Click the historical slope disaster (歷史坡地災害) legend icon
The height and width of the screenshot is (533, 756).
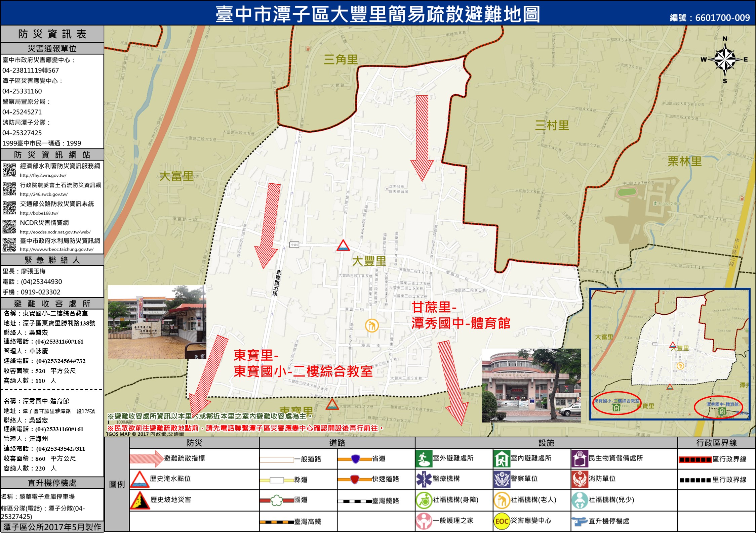pos(140,500)
